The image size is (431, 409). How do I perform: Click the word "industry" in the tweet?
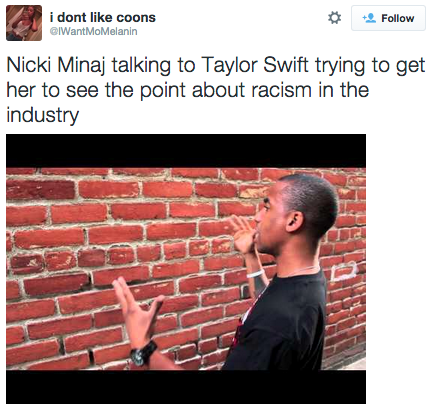43,115
